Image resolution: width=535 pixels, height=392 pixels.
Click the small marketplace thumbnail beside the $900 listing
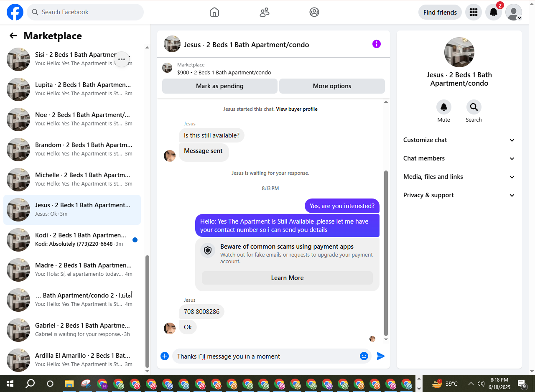(x=167, y=68)
